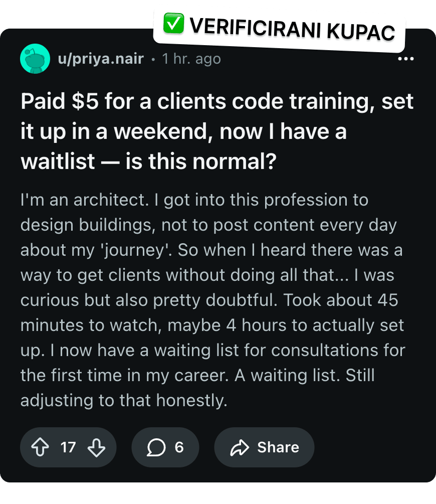Click the teal Reddit avatar of priya.nair
Screen dimensions: 436x504
tap(35, 59)
